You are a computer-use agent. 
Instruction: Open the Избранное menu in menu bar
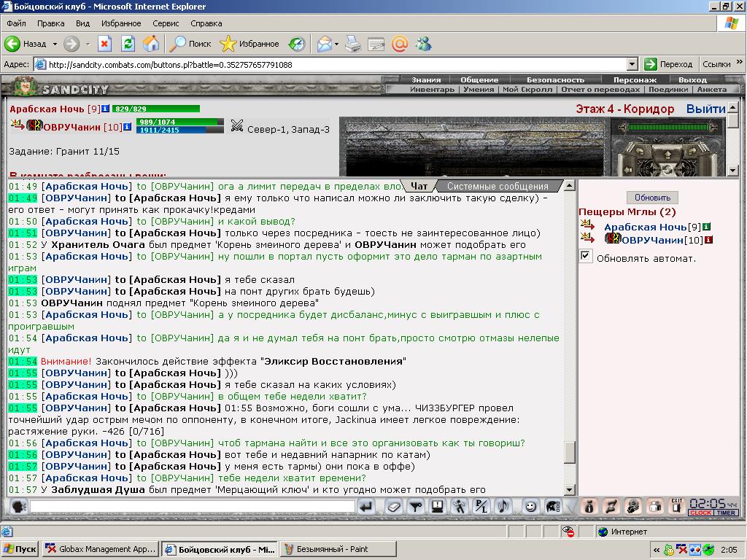coord(121,23)
